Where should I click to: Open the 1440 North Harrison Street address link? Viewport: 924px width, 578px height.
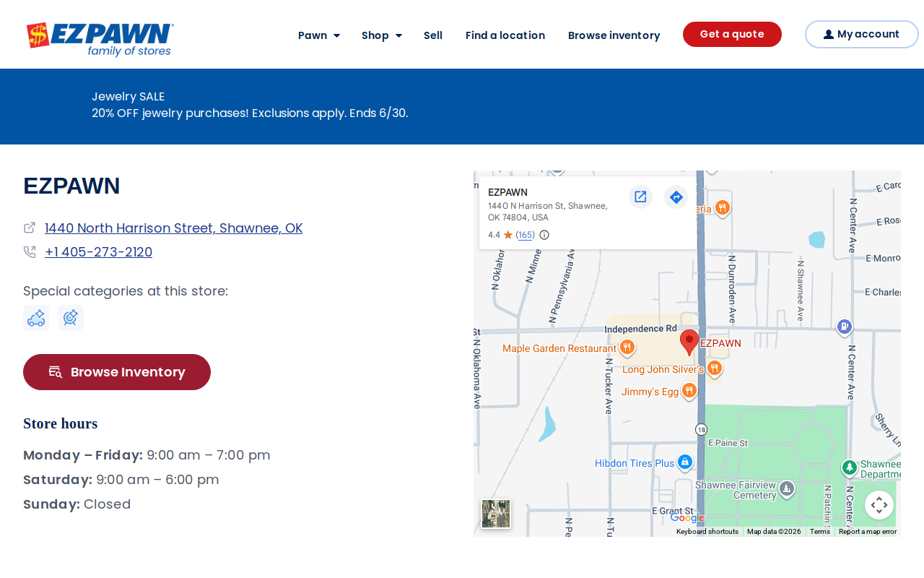coord(173,228)
